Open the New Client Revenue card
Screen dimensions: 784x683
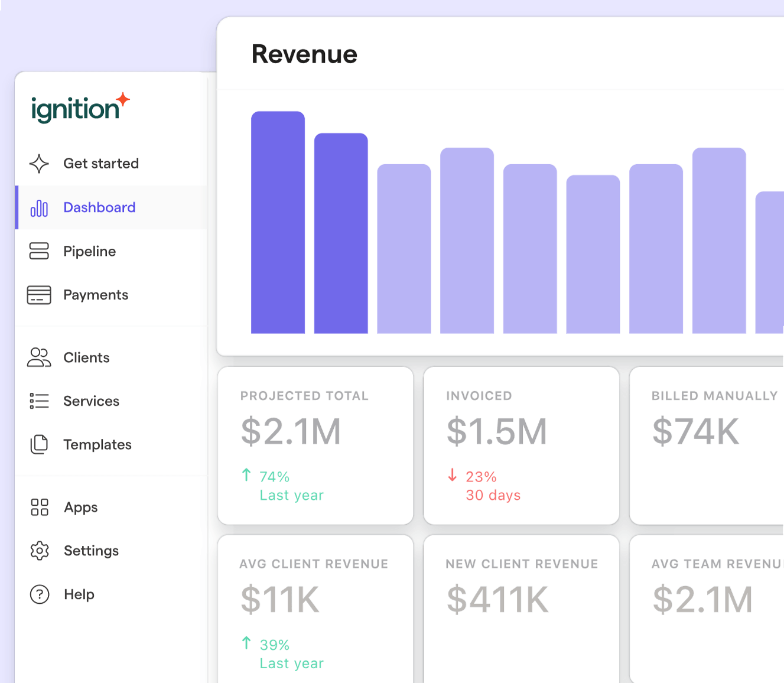coord(522,609)
